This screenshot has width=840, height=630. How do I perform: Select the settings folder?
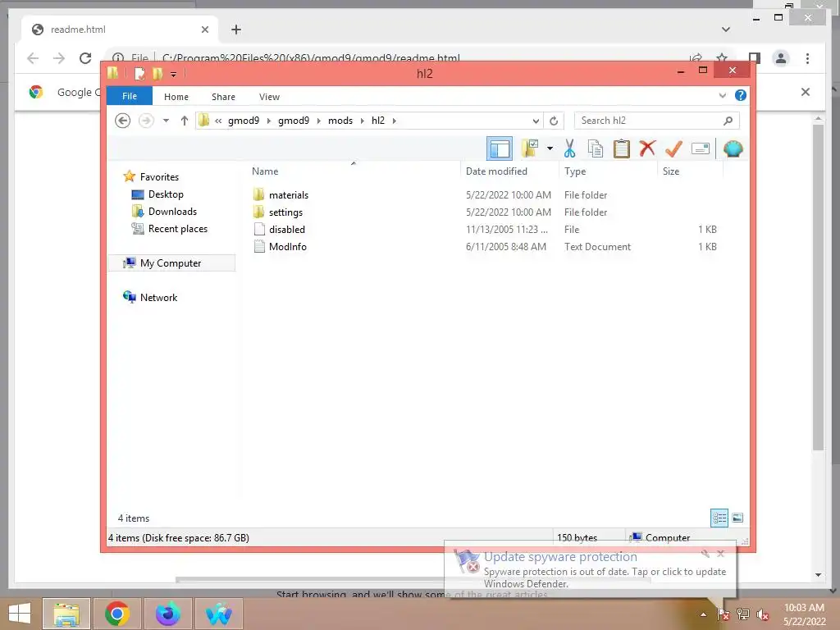coord(285,212)
